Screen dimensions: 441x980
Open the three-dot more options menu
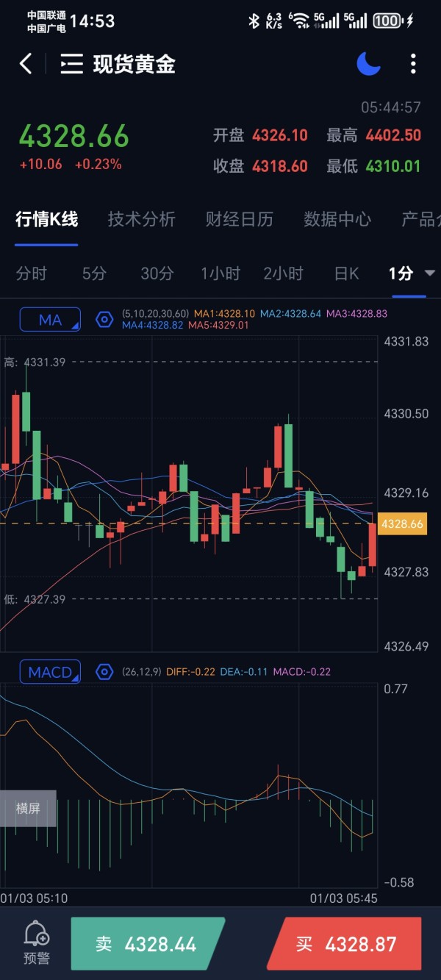(x=413, y=64)
